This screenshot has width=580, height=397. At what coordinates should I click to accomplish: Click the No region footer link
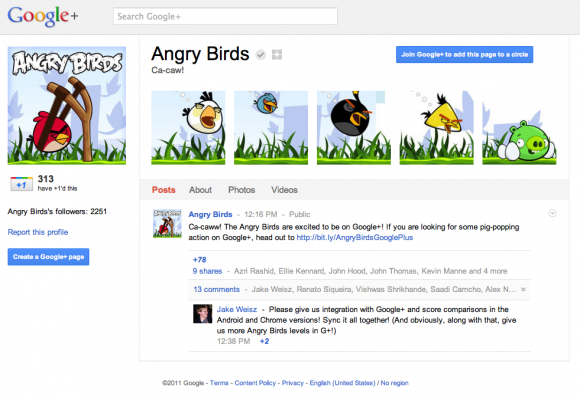[x=394, y=383]
